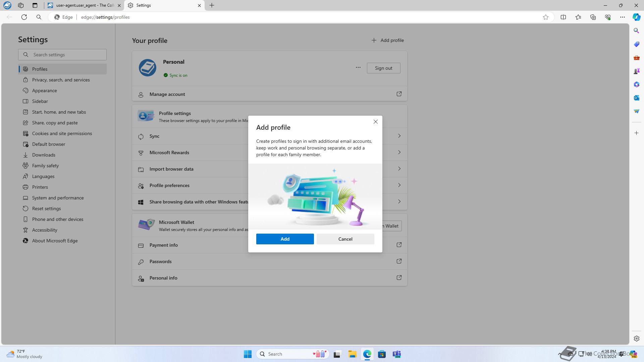Open Passwords external link icon
This screenshot has width=644, height=362.
(x=399, y=261)
